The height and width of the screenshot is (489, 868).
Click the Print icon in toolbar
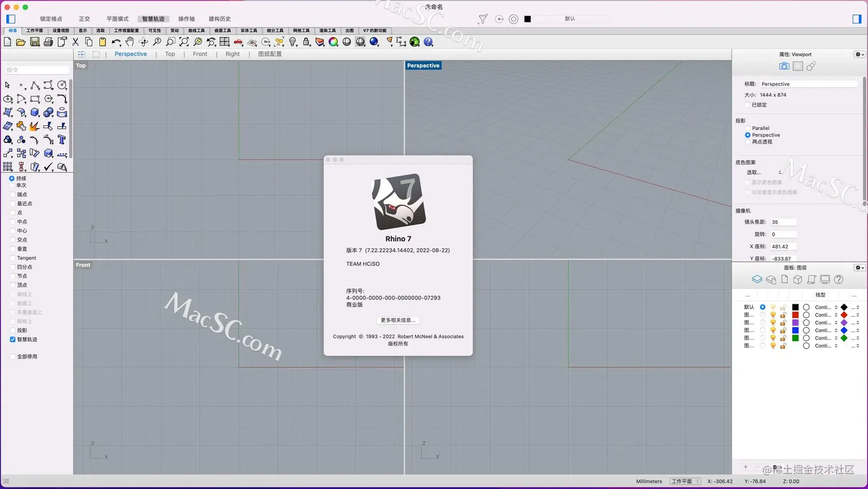point(48,42)
